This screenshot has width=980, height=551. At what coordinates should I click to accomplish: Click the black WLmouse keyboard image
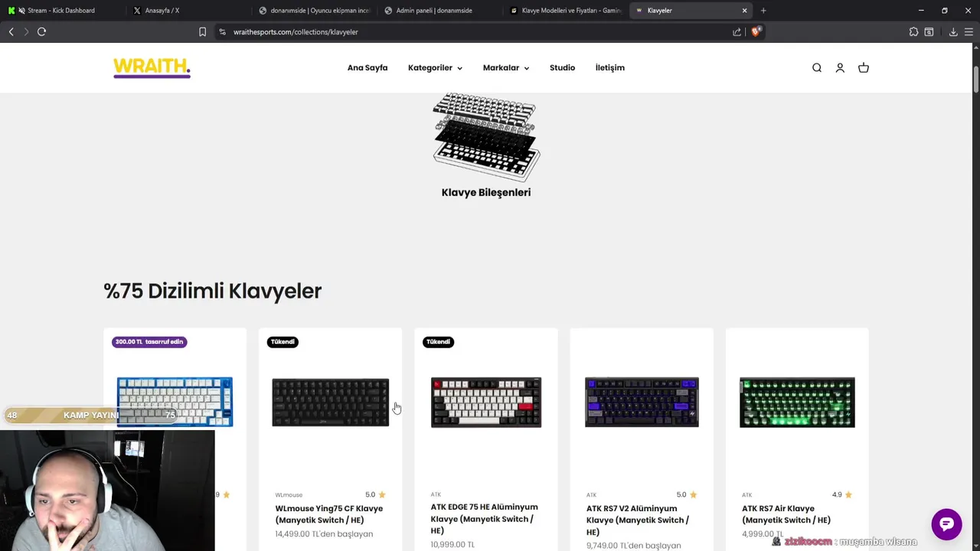click(x=330, y=402)
